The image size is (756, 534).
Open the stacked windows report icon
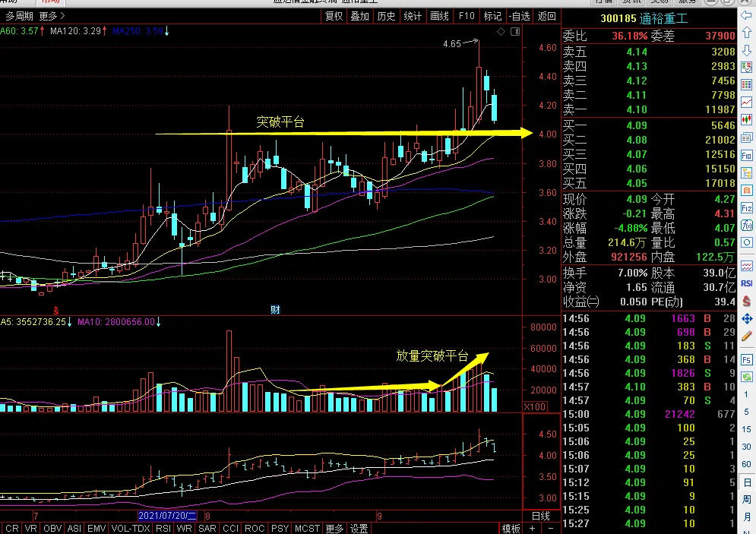(746, 137)
